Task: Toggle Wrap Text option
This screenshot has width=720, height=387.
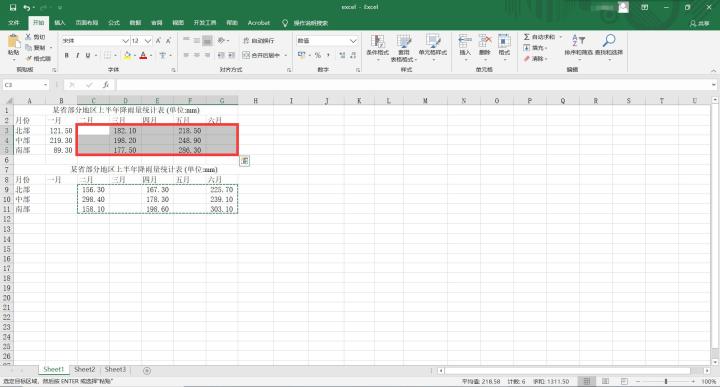Action: click(259, 41)
